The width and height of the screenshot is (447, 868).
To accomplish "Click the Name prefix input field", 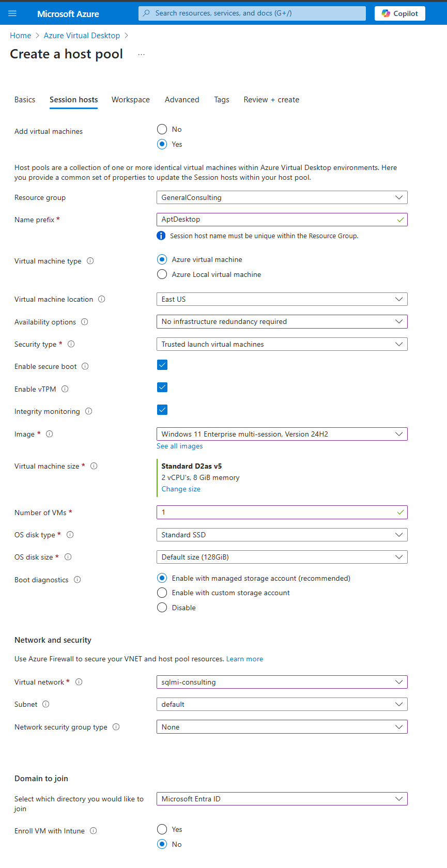I will [x=282, y=220].
